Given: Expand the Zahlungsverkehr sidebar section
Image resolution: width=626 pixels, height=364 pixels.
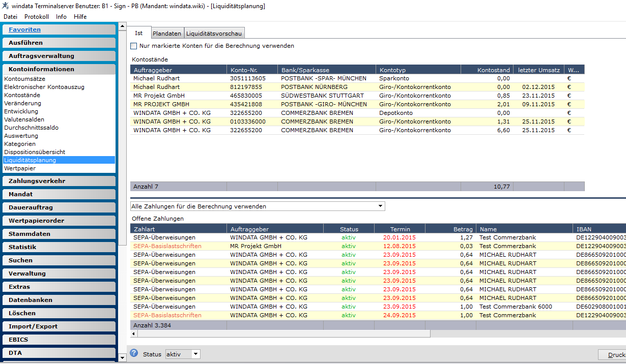Looking at the screenshot, I should pos(59,181).
